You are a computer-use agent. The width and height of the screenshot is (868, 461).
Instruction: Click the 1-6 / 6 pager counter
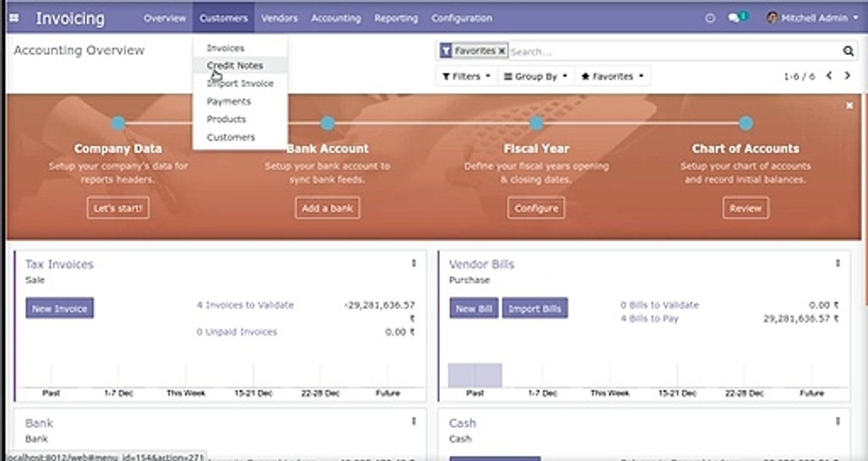point(799,76)
